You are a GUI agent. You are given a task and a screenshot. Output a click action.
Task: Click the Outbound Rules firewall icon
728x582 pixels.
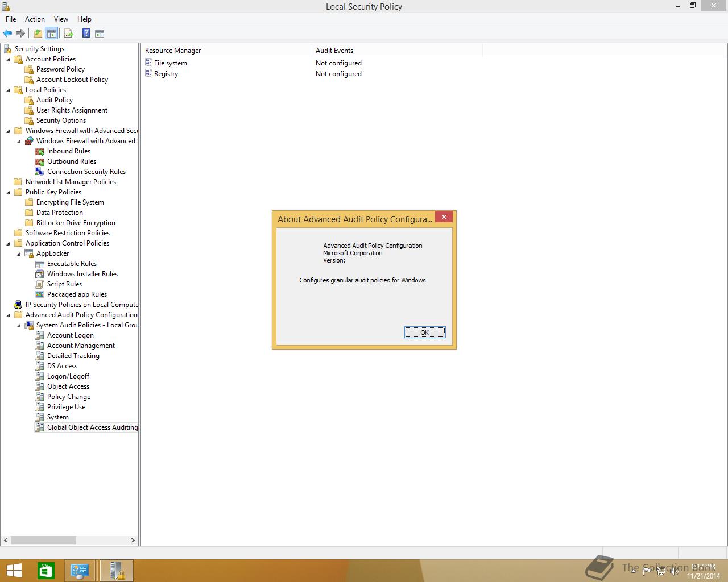click(40, 161)
